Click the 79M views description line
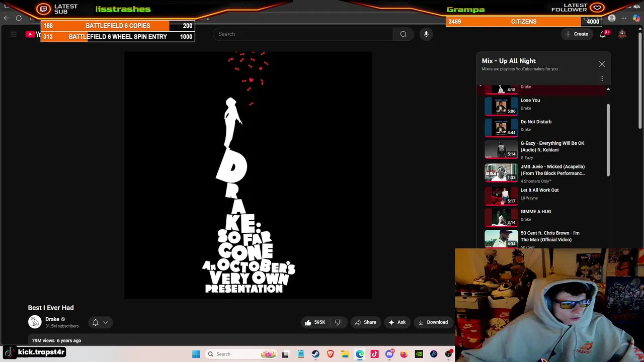Screen dimensions: 644x362 pyautogui.click(x=56, y=340)
